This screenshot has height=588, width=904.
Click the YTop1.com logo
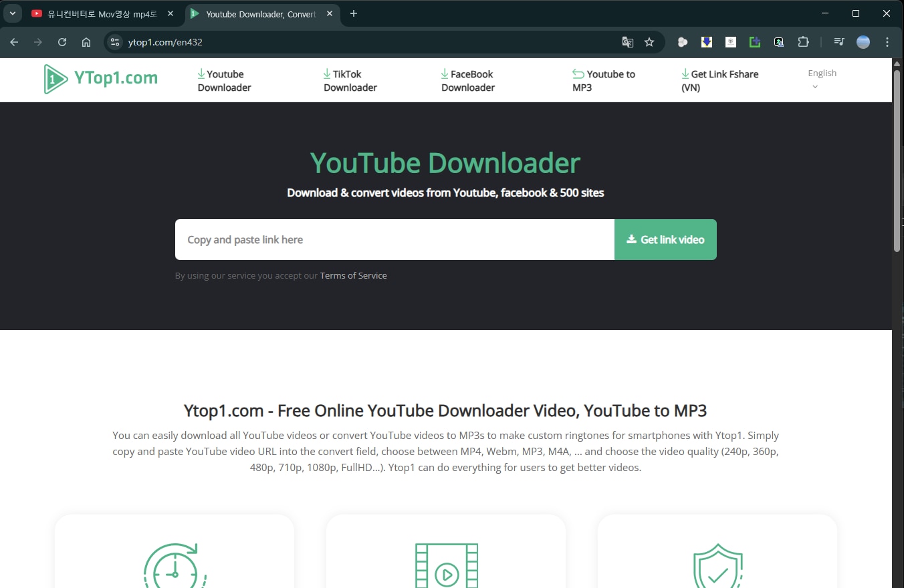pyautogui.click(x=101, y=79)
